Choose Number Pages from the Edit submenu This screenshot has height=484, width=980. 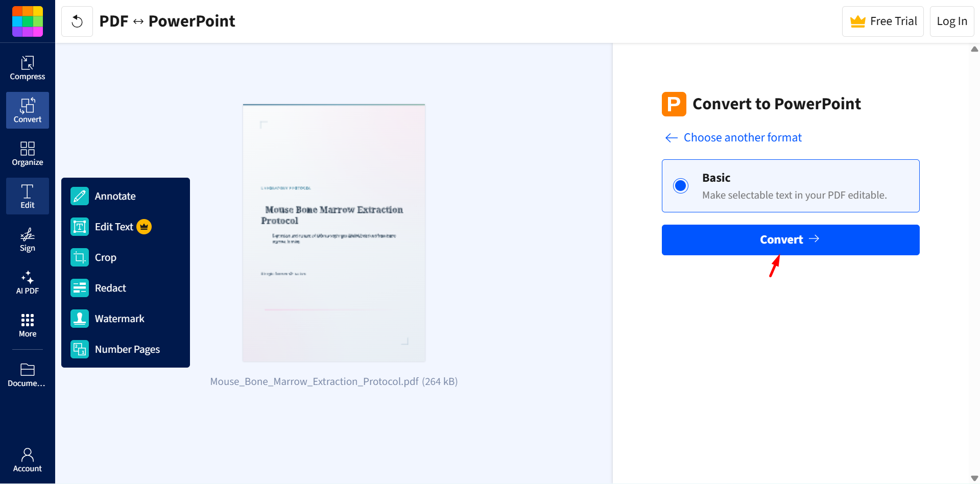(x=126, y=349)
